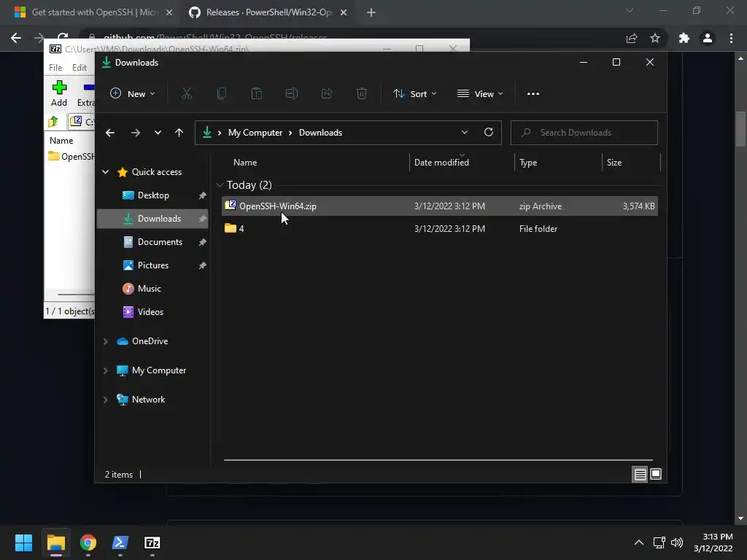Collapse the Today (2) group
The height and width of the screenshot is (560, 747).
220,184
